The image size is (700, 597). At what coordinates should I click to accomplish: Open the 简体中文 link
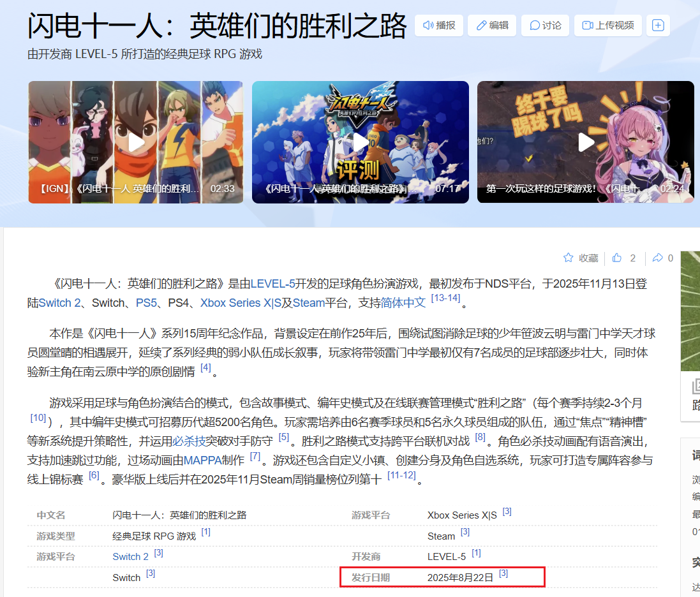coord(403,303)
